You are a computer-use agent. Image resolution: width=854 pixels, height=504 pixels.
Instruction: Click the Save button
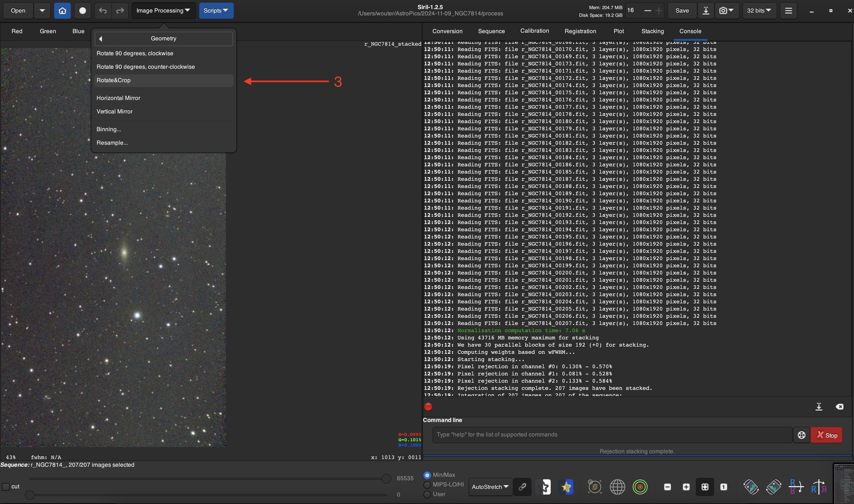coord(682,11)
